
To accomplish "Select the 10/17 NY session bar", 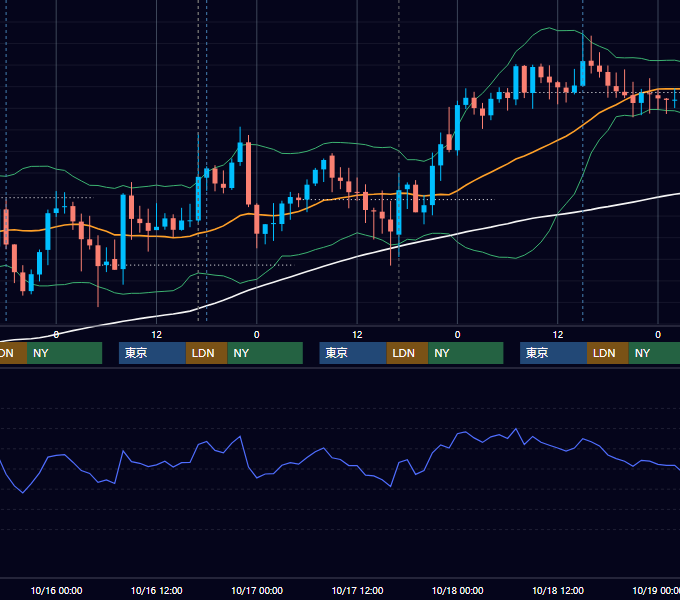I will point(466,353).
